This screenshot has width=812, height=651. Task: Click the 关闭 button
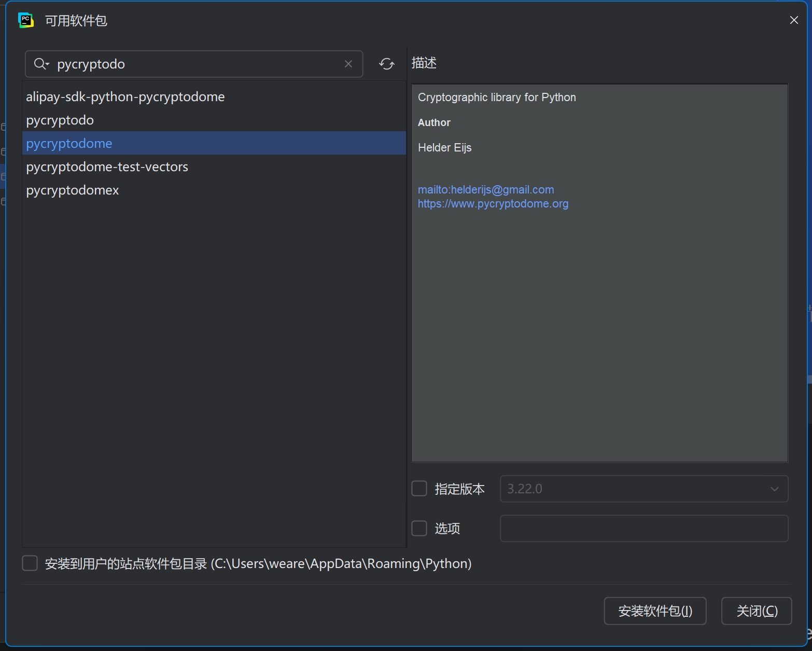(757, 611)
